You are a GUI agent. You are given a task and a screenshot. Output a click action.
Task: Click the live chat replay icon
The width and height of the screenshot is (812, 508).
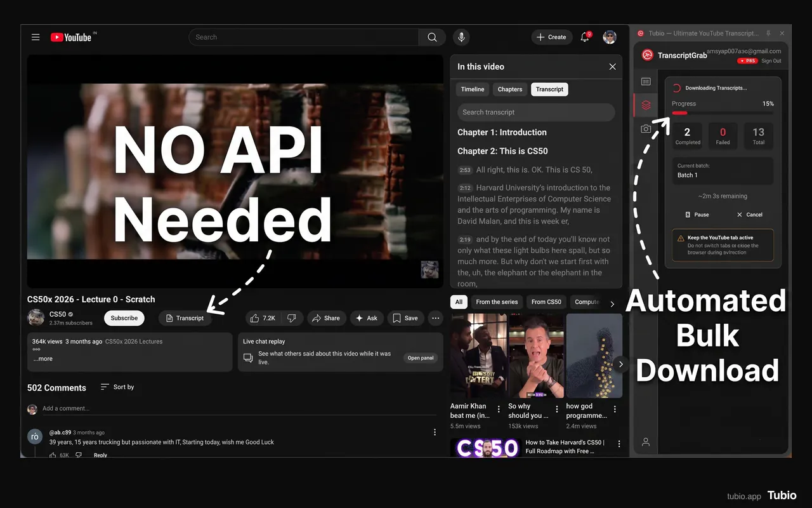click(x=248, y=358)
